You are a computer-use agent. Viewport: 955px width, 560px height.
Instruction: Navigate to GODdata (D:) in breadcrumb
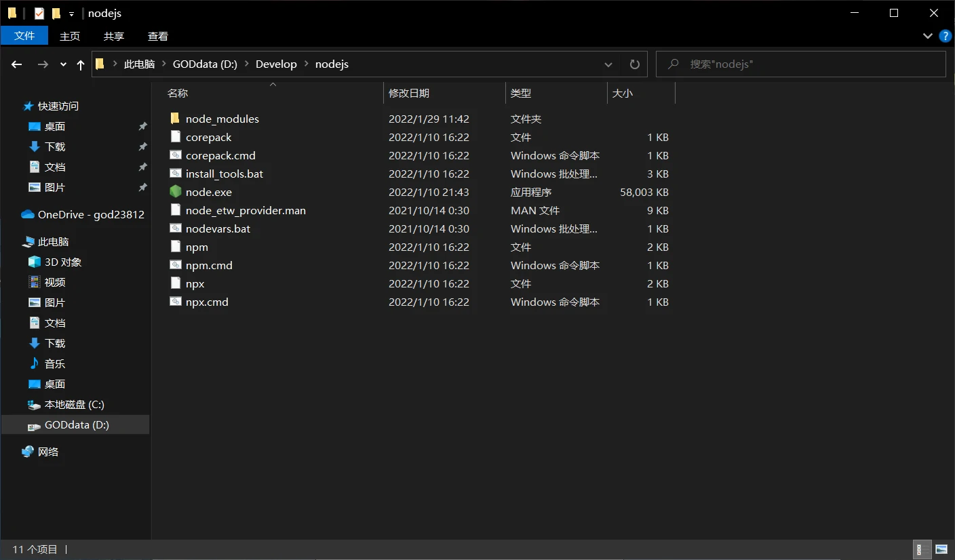tap(205, 64)
